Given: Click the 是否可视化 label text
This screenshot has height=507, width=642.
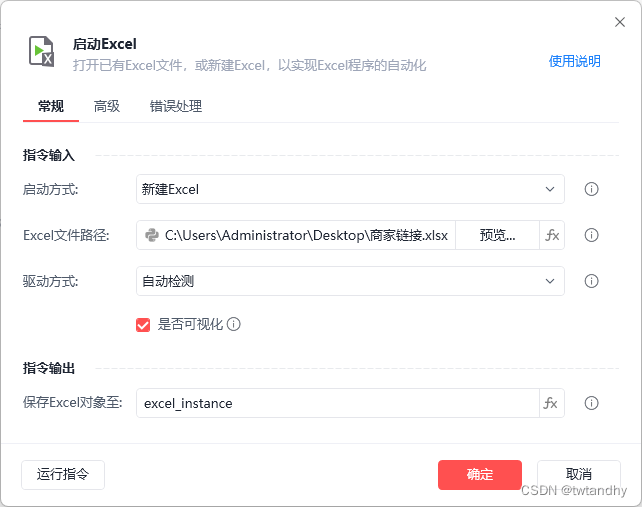Looking at the screenshot, I should coord(190,324).
